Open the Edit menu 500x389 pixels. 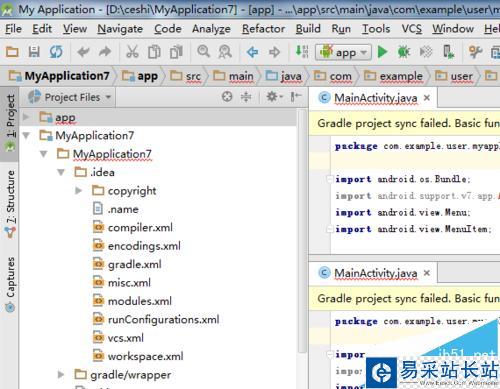click(42, 29)
